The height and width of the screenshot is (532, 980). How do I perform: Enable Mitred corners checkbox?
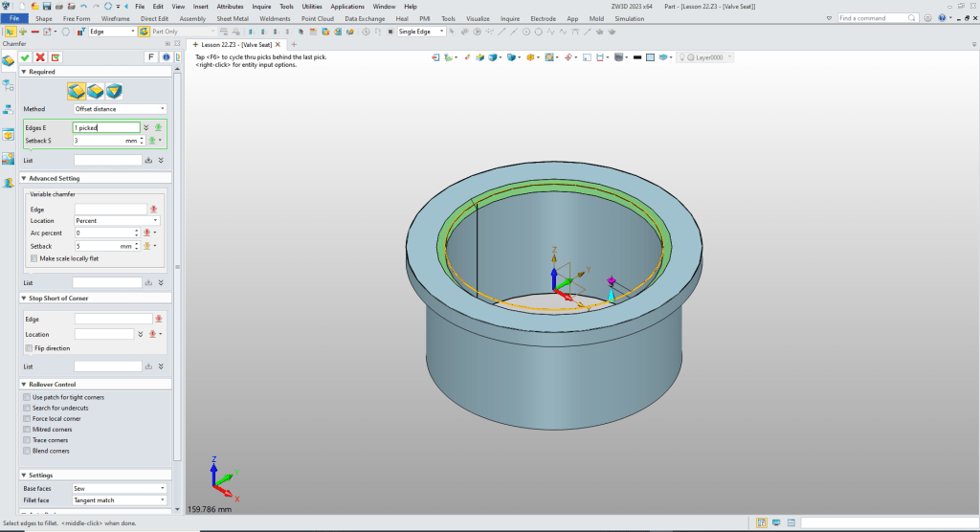click(x=26, y=430)
